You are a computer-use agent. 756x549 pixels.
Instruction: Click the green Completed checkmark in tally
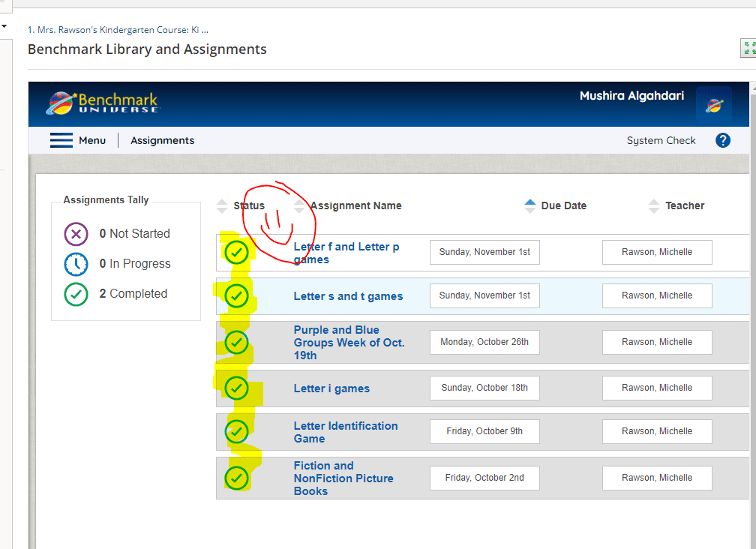point(76,294)
